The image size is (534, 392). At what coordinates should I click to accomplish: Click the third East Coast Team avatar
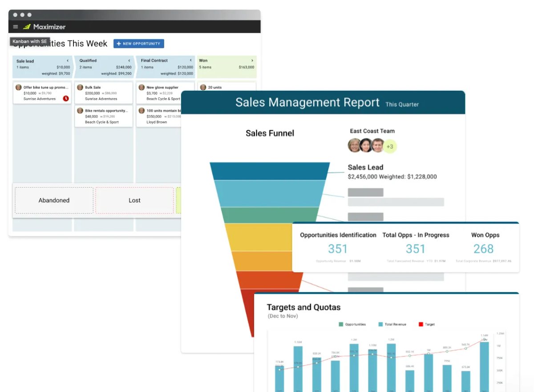(x=378, y=145)
